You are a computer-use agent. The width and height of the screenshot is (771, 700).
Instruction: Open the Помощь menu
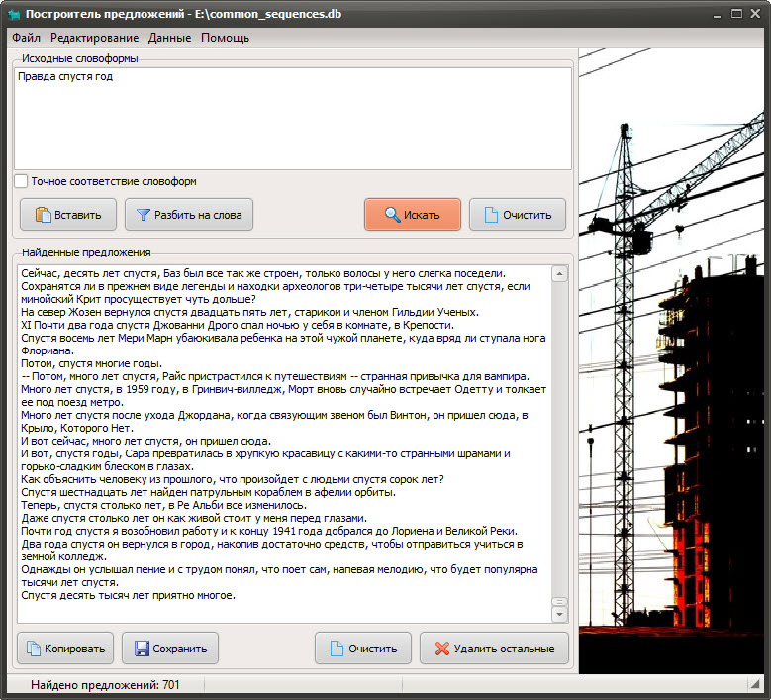coord(226,38)
